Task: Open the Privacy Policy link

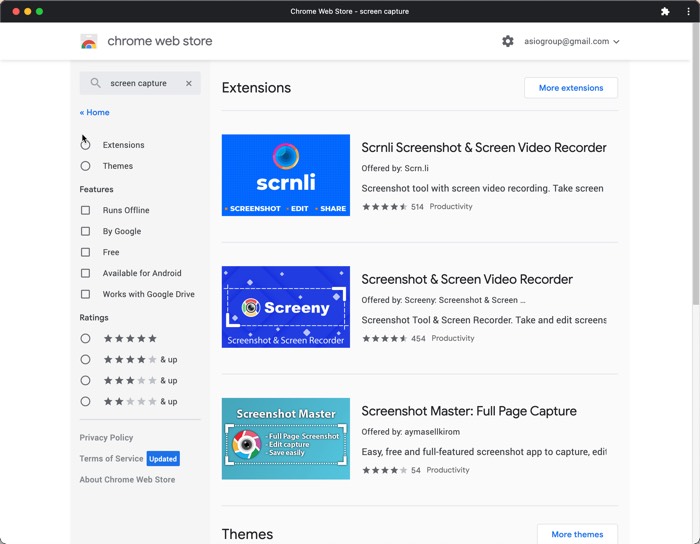Action: pyautogui.click(x=106, y=438)
